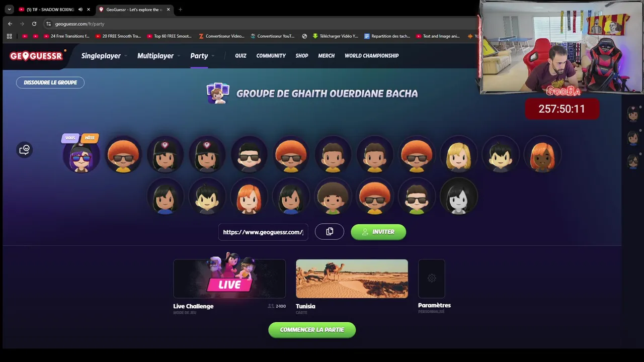Click the group name heading GROUPE DE GHAITH

(x=327, y=94)
